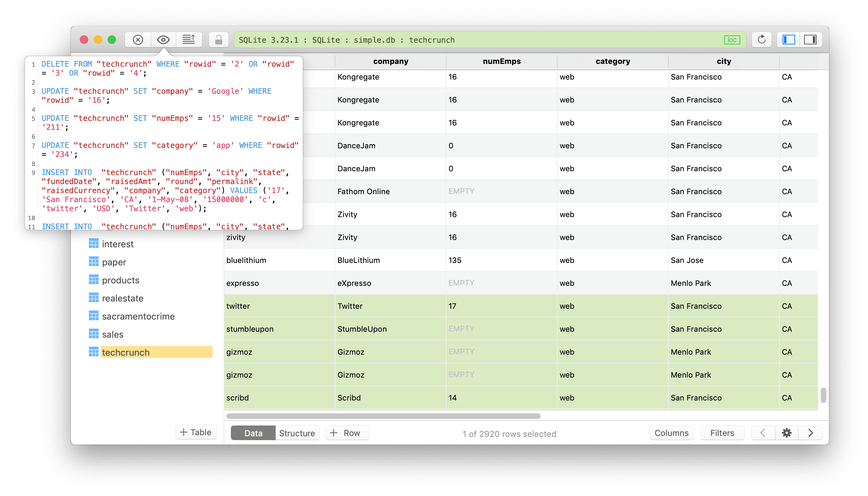Viewport: 868px width, 496px height.
Task: Click the sales table icon
Action: click(93, 334)
